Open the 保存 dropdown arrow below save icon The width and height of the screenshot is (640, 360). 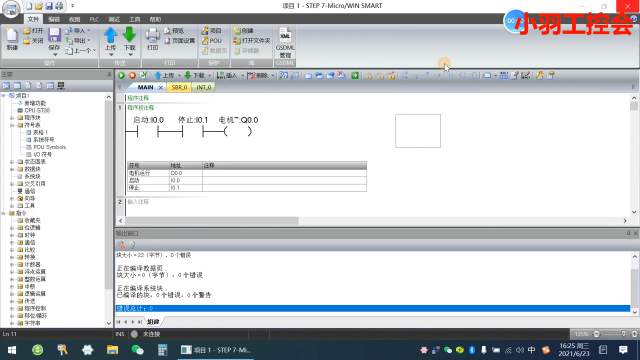[54, 54]
